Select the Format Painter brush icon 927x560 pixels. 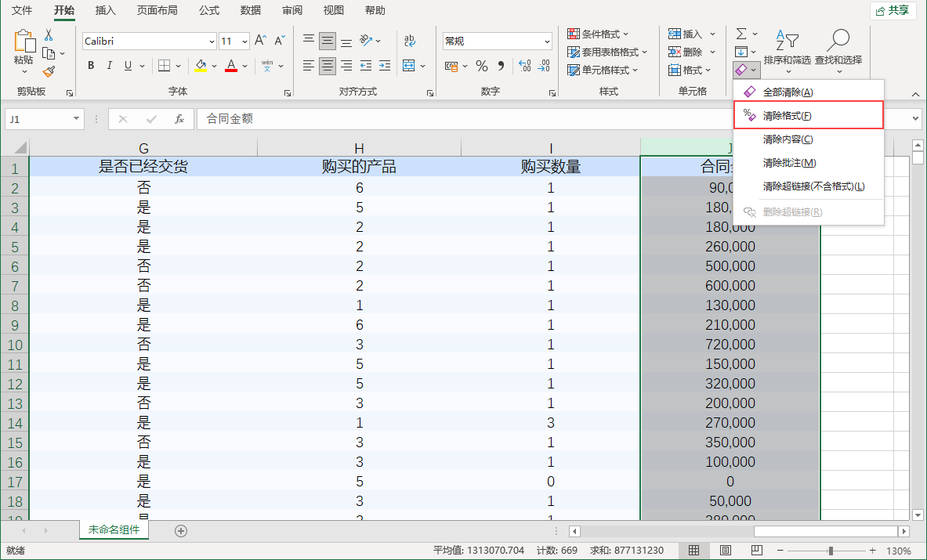click(49, 71)
